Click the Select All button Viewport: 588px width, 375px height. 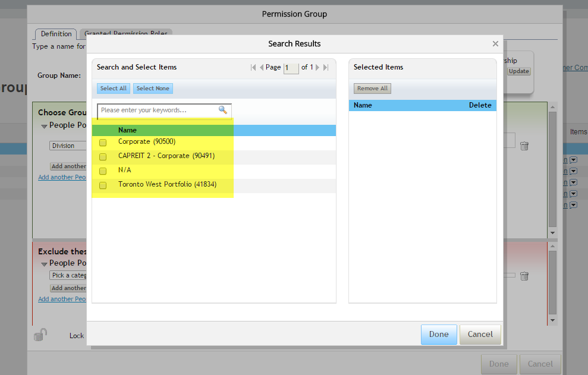113,89
